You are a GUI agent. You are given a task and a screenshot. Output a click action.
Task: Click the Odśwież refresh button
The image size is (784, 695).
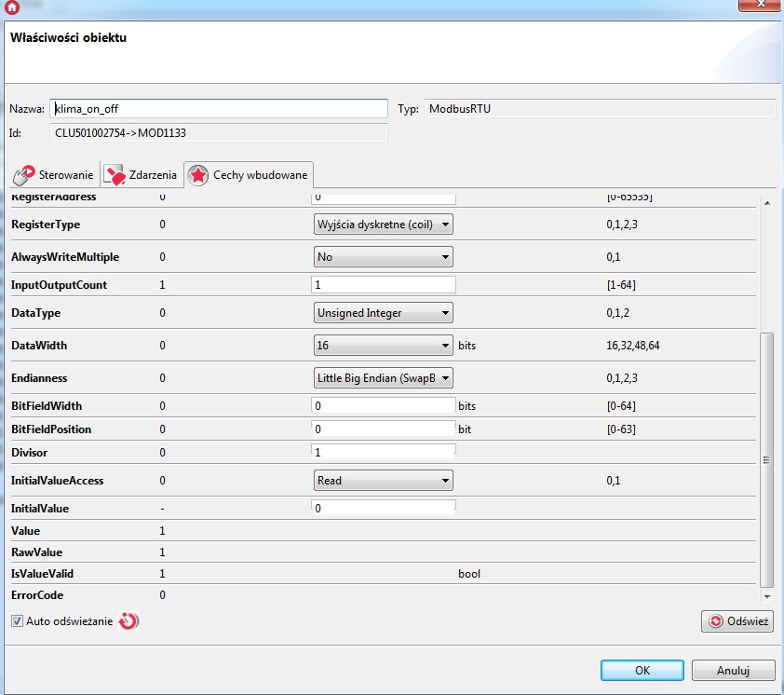click(x=737, y=621)
